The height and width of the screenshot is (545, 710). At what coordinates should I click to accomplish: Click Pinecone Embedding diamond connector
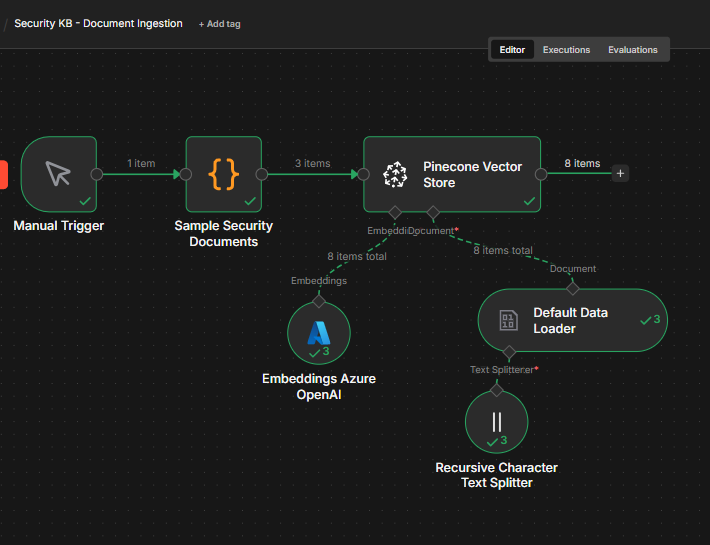point(395,212)
